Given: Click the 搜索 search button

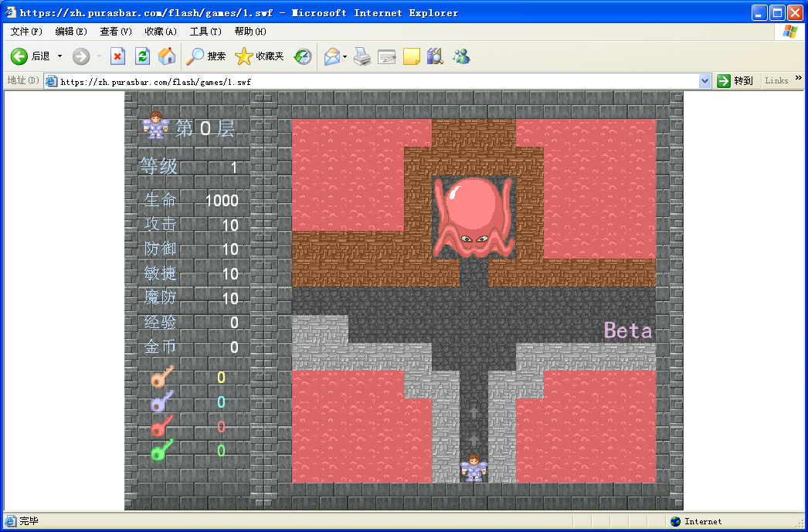Looking at the screenshot, I should [207, 56].
